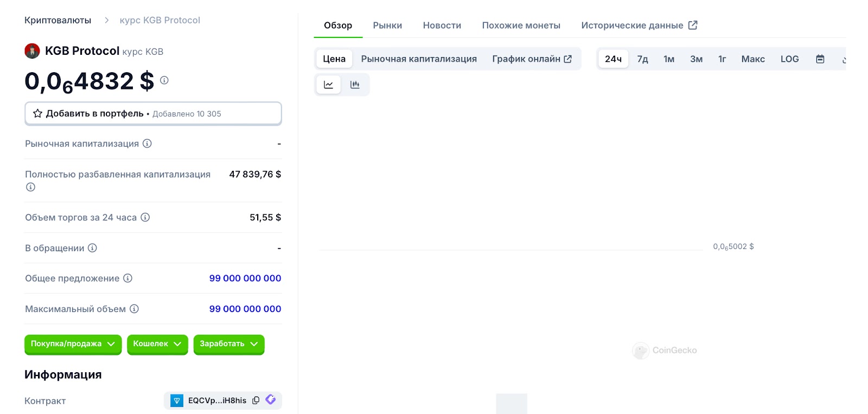This screenshot has height=414, width=868.
Task: Click the курс KGB Protocol breadcrumb text
Action: point(159,20)
